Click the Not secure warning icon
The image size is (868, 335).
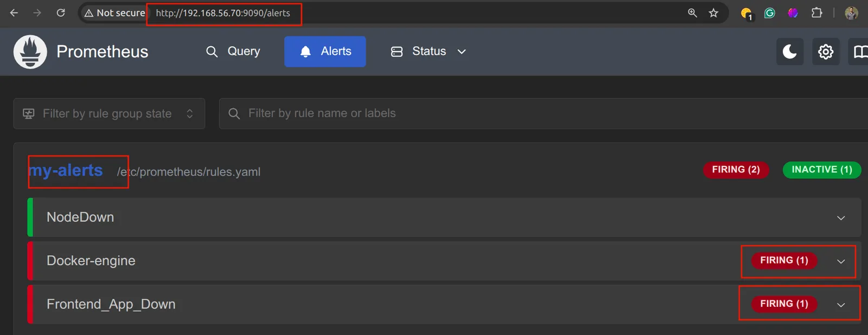(x=89, y=13)
